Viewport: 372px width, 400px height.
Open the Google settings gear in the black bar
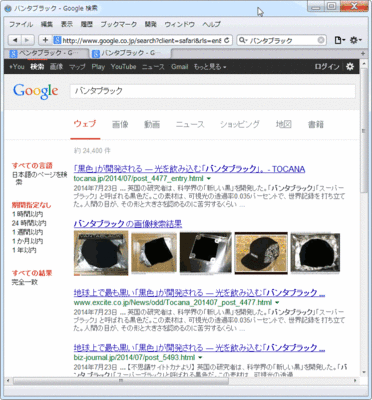[x=350, y=67]
